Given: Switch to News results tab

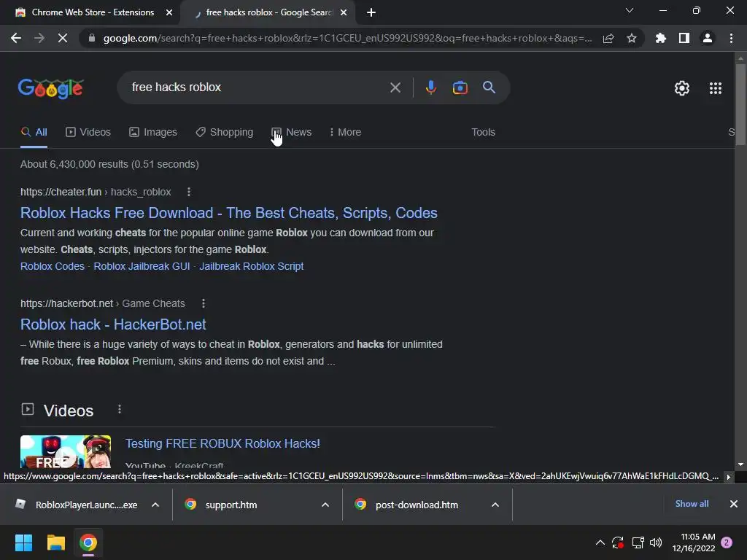Looking at the screenshot, I should click(x=292, y=133).
